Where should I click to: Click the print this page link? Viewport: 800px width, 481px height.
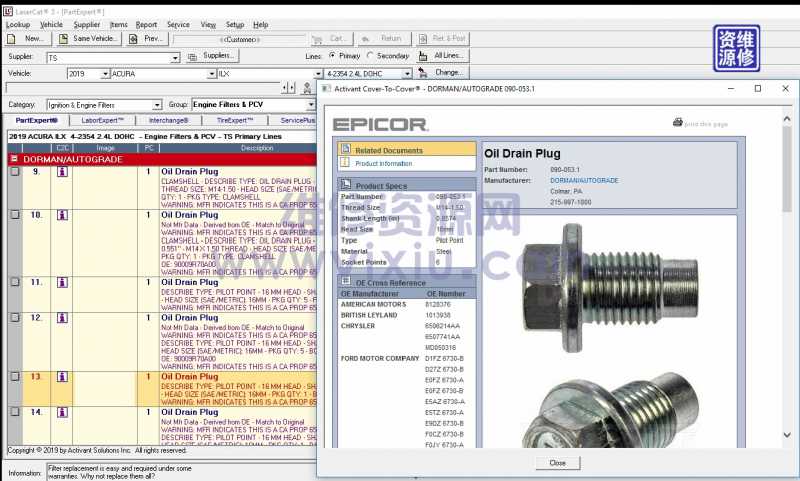click(x=706, y=124)
